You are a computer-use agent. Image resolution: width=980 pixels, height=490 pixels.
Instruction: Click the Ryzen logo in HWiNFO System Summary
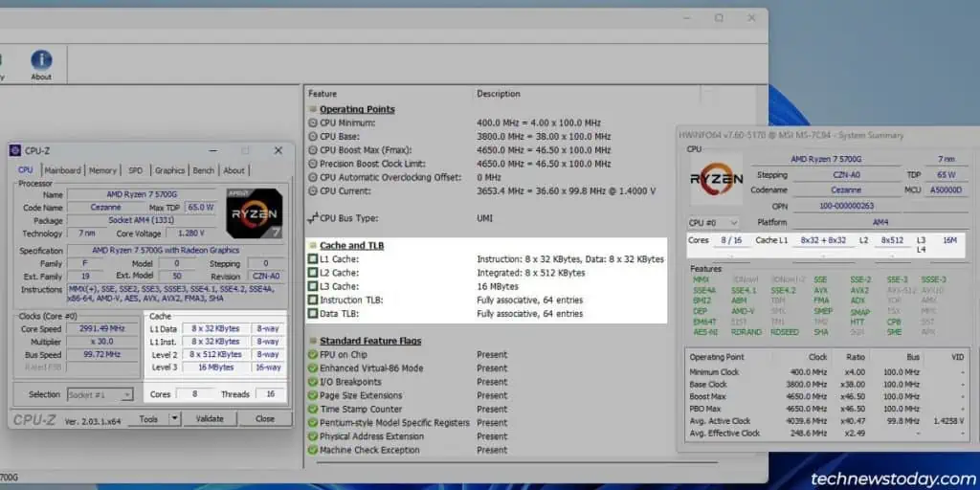[x=716, y=179]
